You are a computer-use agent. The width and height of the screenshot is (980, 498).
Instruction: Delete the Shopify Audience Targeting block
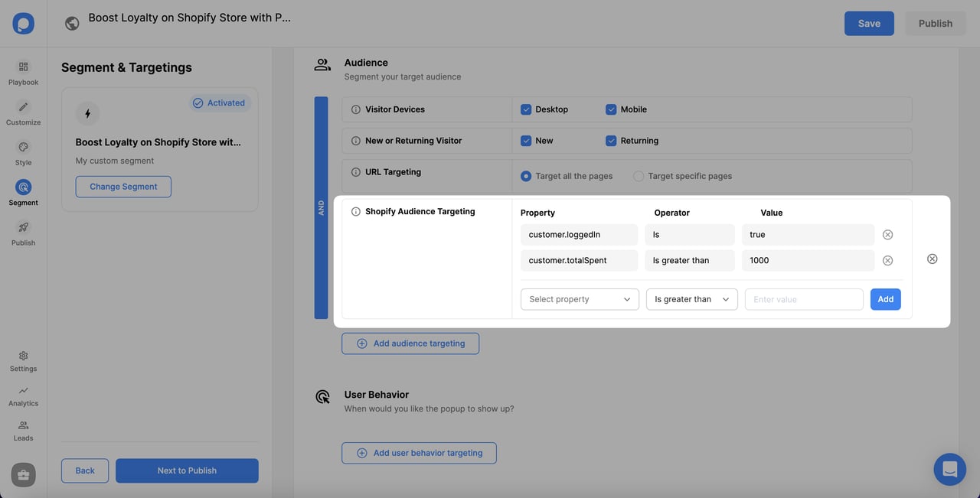point(932,259)
